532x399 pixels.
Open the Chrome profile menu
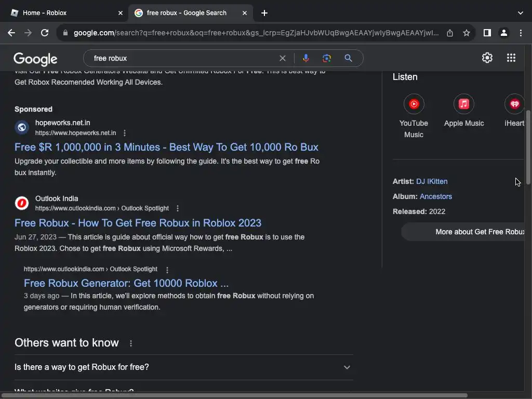point(504,33)
